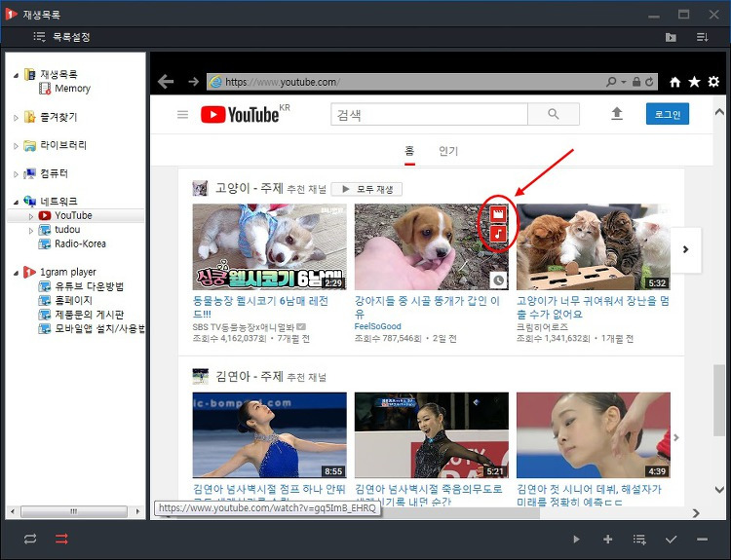Expand the 컴퓨터 tree node
This screenshot has width=731, height=560.
click(16, 174)
